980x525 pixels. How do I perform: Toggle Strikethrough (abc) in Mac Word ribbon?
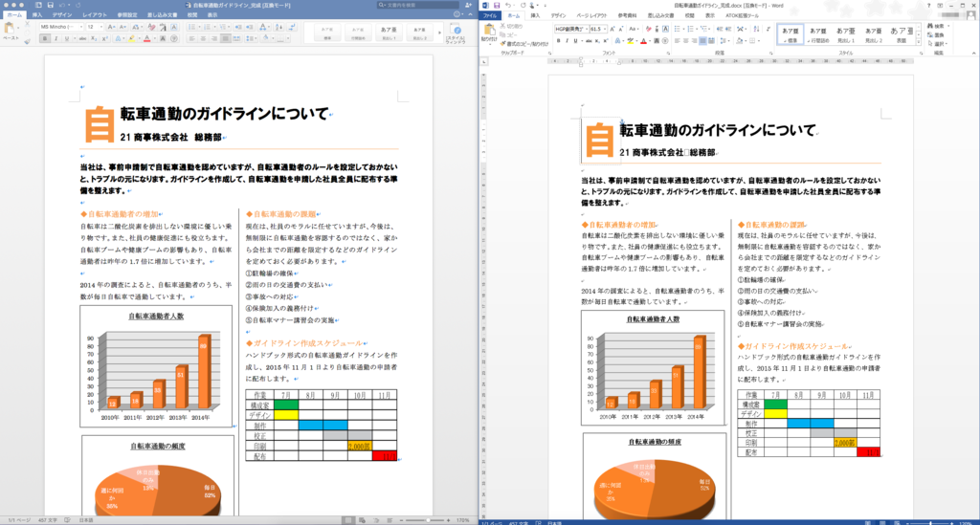(x=82, y=38)
